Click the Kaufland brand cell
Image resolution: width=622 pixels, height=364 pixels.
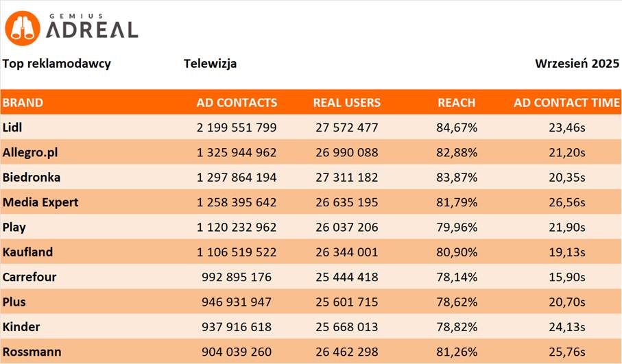pos(27,252)
